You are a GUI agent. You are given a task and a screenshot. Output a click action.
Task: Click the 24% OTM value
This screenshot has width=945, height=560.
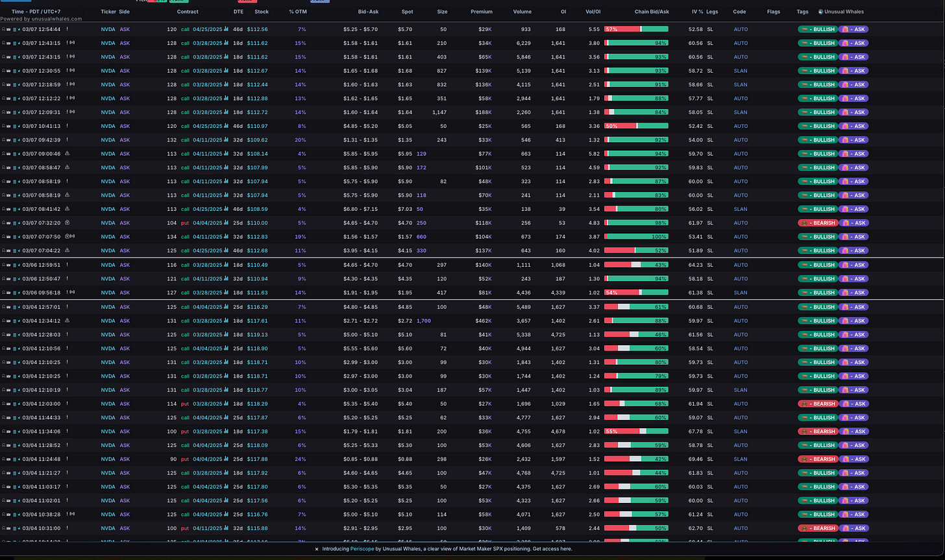point(300,459)
